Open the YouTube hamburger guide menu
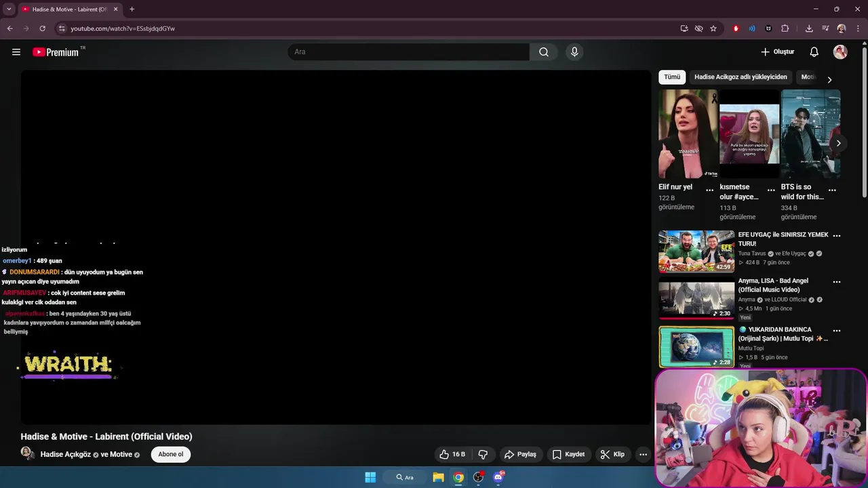 (x=16, y=52)
